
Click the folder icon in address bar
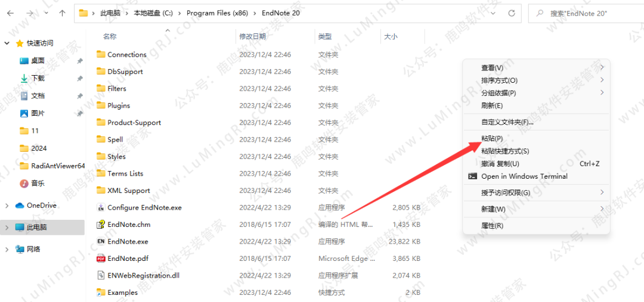click(x=84, y=13)
